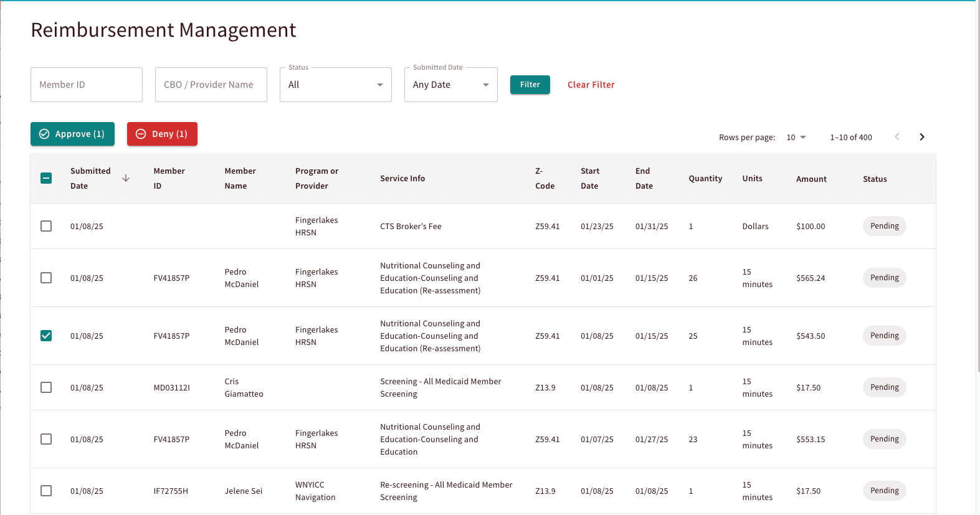Open the Rows per page dropdown
Screen dimensions: 980x515
click(x=796, y=138)
